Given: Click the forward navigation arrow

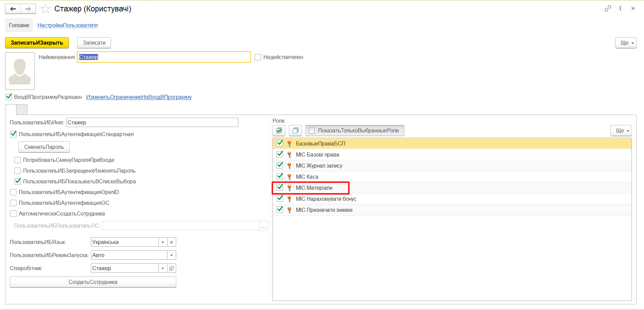Looking at the screenshot, I should [28, 9].
